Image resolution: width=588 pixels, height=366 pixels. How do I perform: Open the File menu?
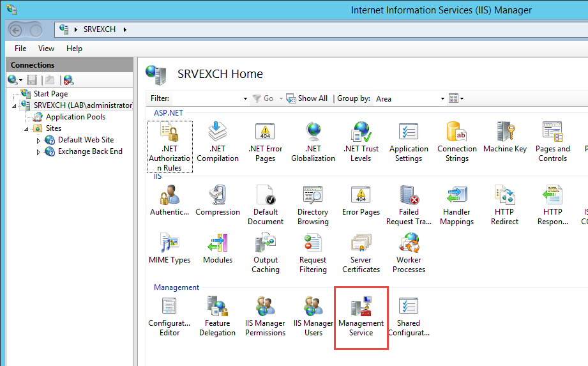pyautogui.click(x=20, y=49)
